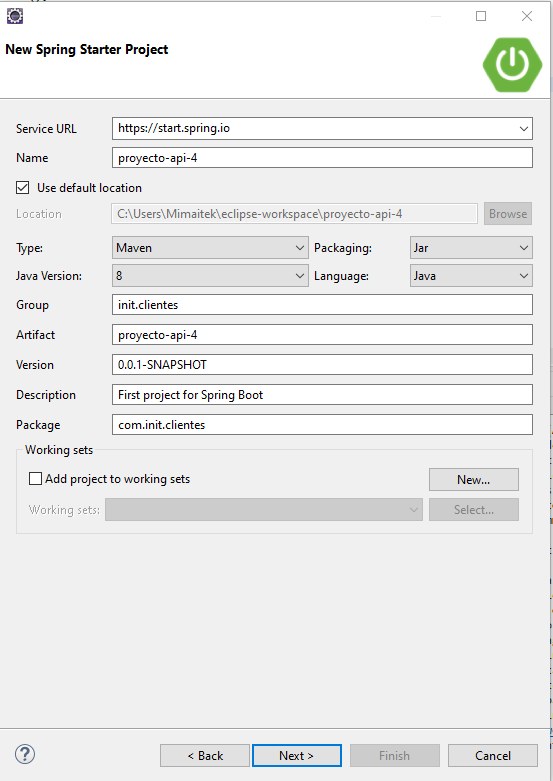Click the disabled Location path field
The height and width of the screenshot is (781, 553).
(x=294, y=214)
